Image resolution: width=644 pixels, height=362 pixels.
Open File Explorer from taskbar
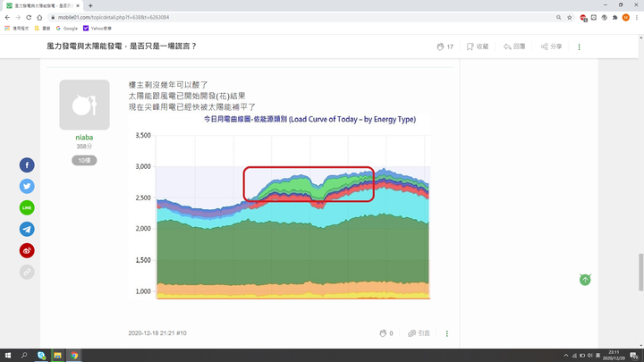click(x=57, y=356)
